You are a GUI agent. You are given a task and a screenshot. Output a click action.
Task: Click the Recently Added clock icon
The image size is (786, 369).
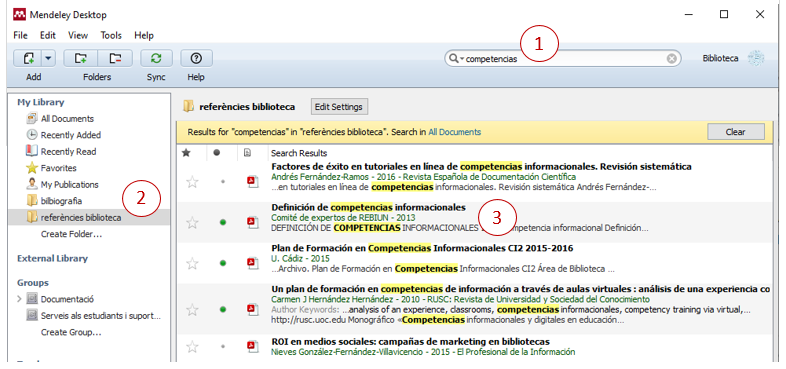pyautogui.click(x=32, y=135)
